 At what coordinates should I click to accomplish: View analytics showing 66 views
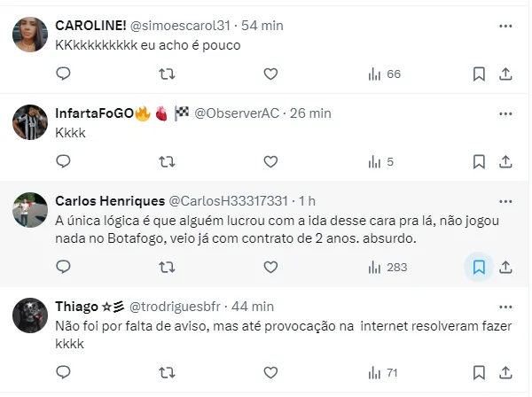pos(385,74)
